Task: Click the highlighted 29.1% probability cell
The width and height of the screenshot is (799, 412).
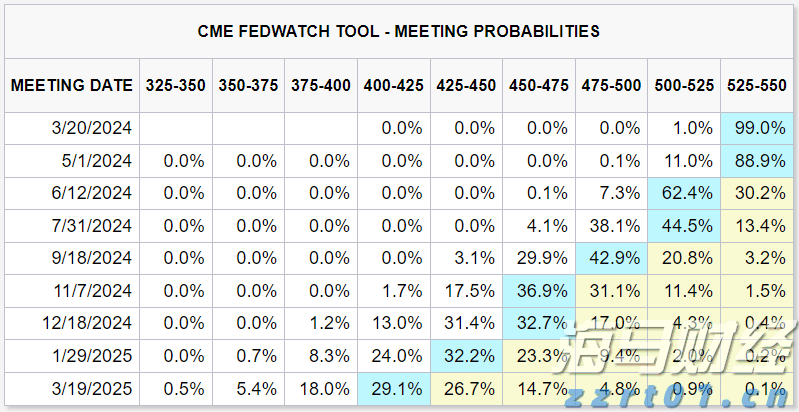Action: [394, 387]
